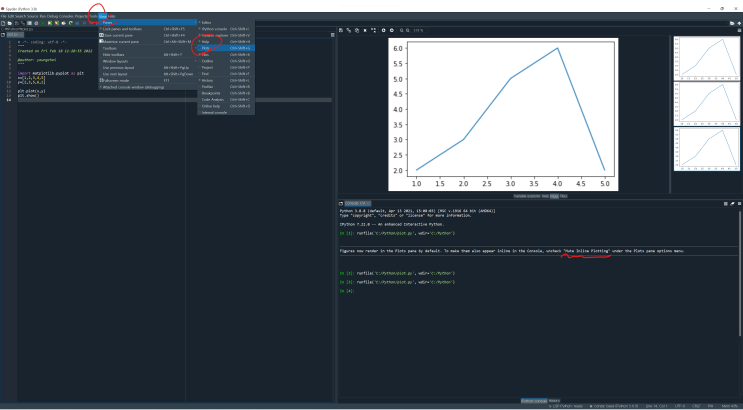Switch to Files tab below plot
The width and height of the screenshot is (743, 410).
click(x=563, y=196)
